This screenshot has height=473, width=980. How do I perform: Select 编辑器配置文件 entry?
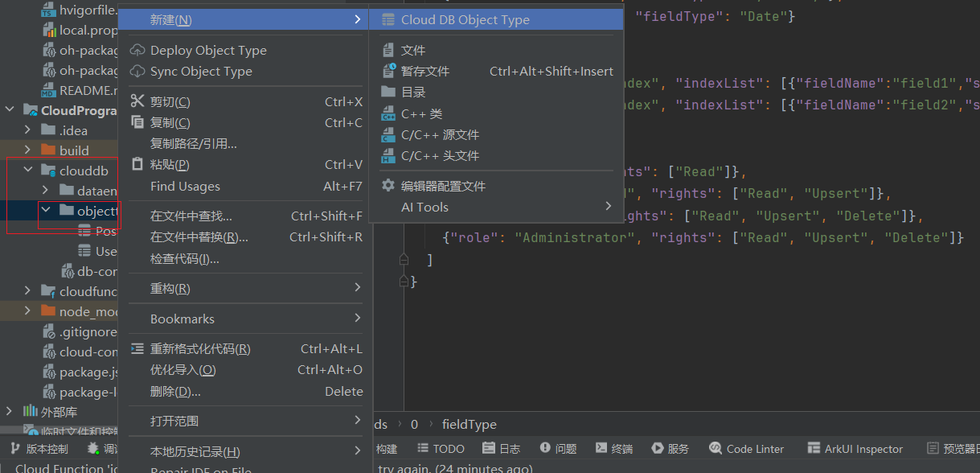(496, 186)
